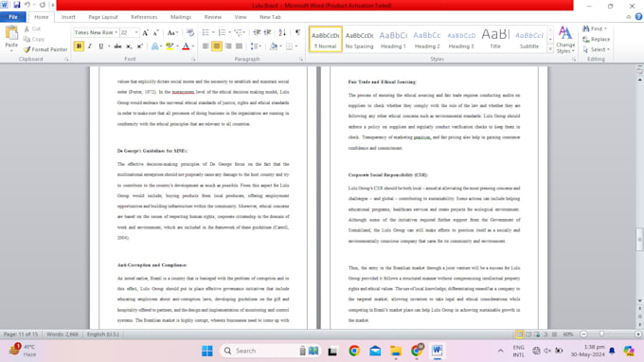Click the text highlight color button
This screenshot has width=644, height=362.
(x=170, y=46)
